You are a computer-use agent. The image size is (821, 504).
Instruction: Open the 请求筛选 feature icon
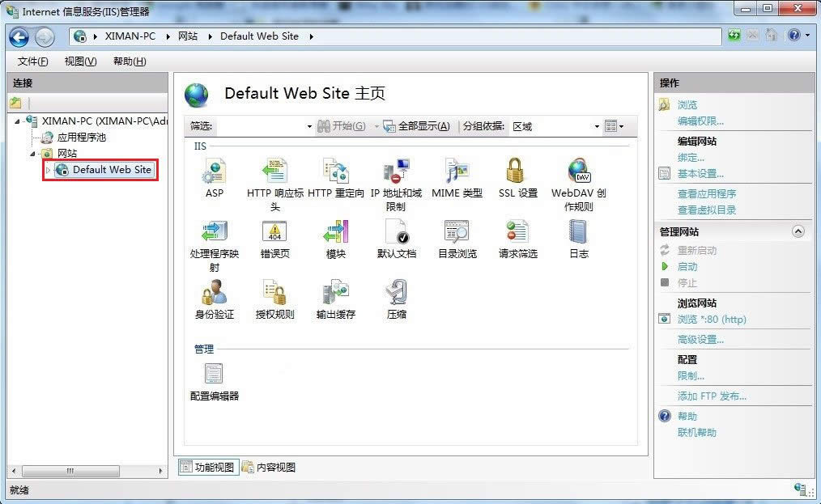[x=517, y=235]
